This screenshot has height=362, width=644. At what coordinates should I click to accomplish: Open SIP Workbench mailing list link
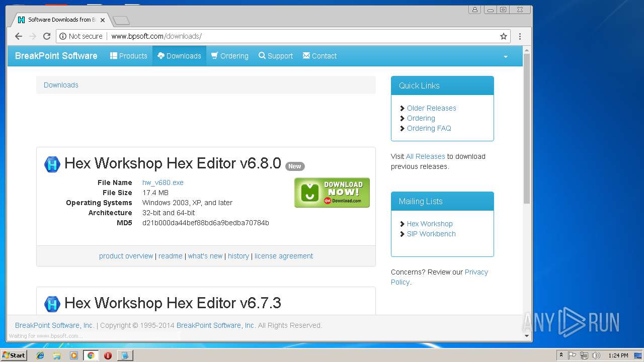pyautogui.click(x=431, y=234)
